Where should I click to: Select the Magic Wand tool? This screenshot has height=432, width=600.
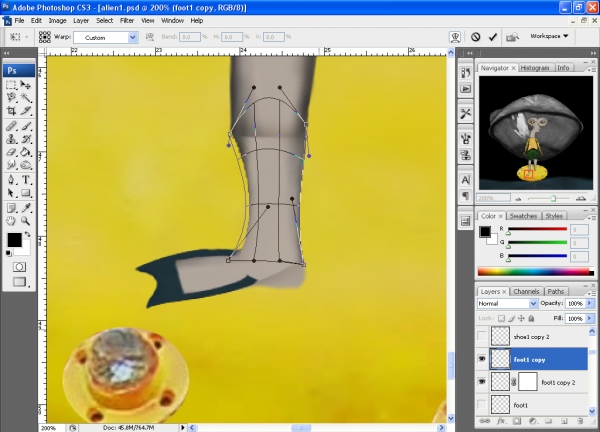(26, 98)
